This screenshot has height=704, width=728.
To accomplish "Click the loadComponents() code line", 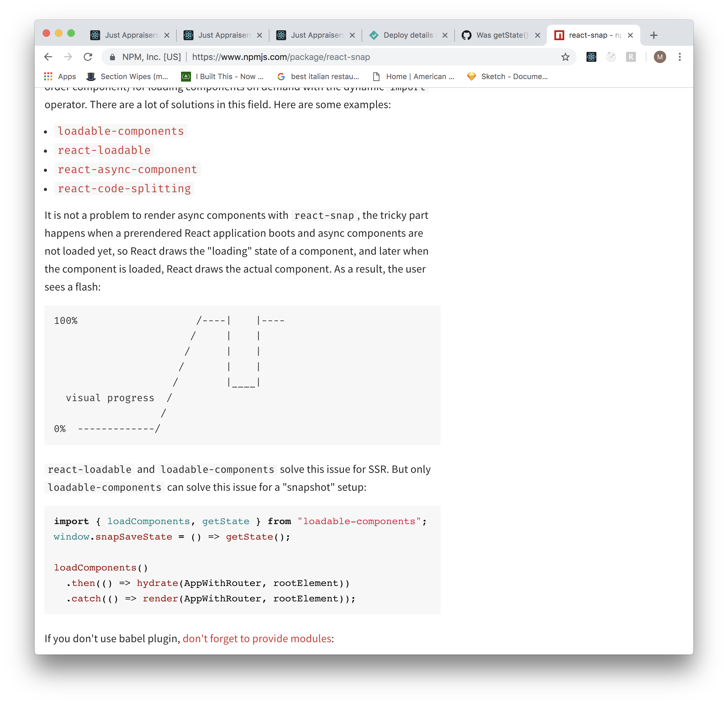I will click(x=101, y=568).
